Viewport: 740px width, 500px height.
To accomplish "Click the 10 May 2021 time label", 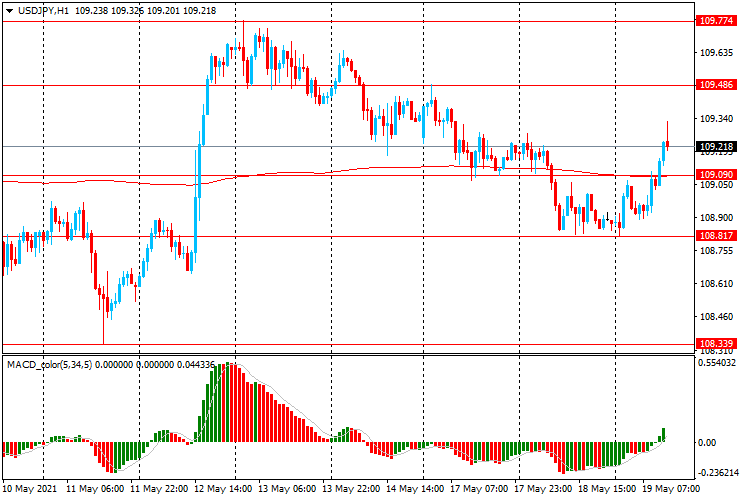I will (x=30, y=490).
